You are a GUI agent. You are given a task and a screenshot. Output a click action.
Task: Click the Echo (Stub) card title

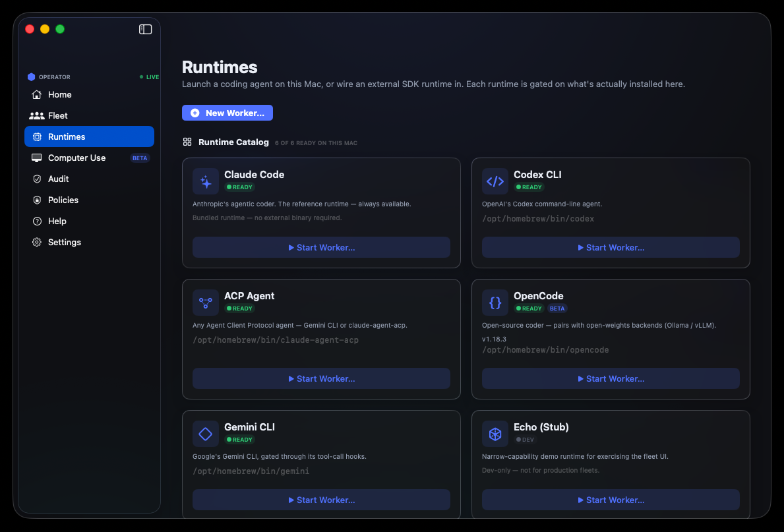[x=541, y=427]
